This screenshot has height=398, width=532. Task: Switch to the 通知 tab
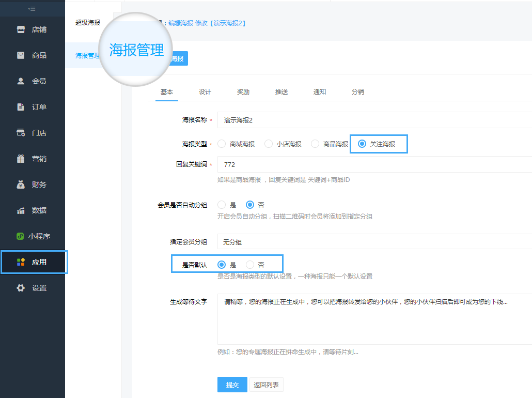pyautogui.click(x=320, y=91)
